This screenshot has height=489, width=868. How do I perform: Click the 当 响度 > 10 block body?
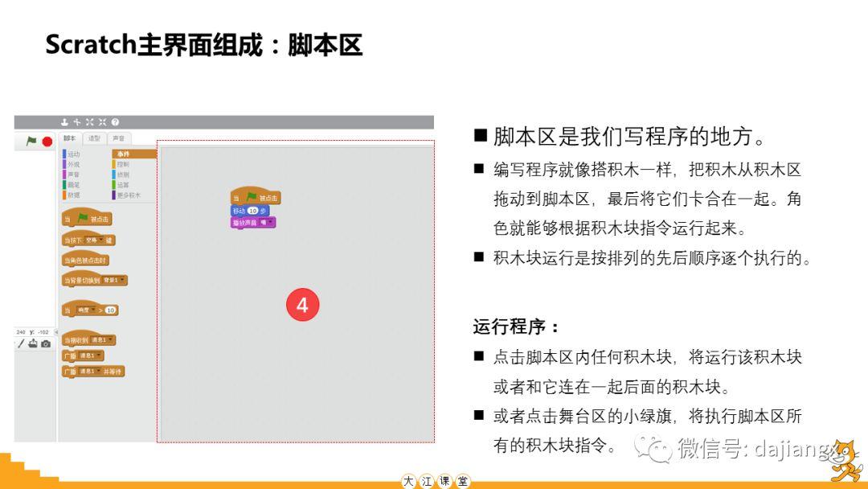(90, 309)
